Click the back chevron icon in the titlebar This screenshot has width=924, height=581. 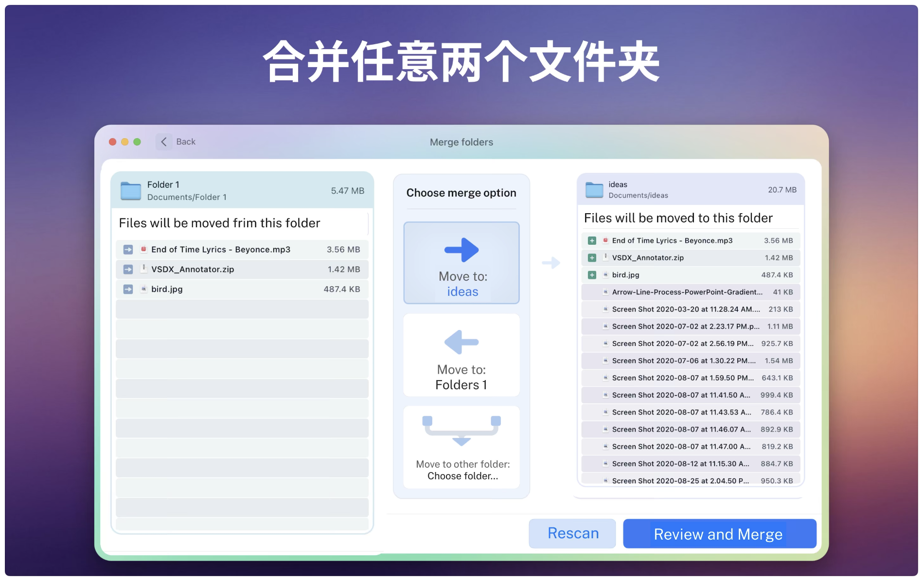coord(164,142)
